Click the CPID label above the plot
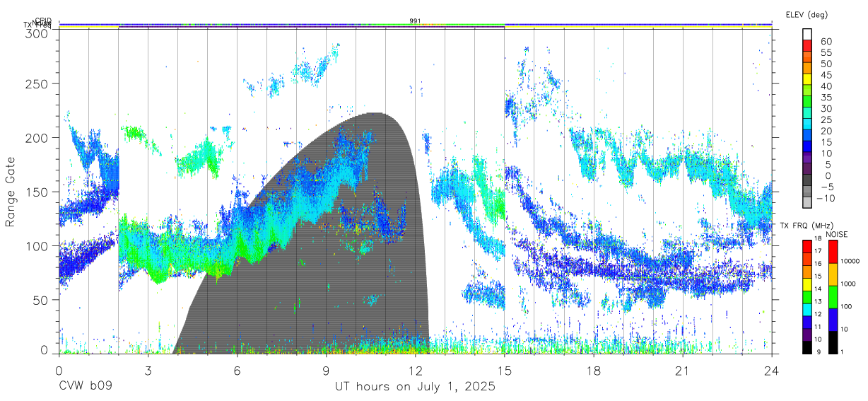 42,21
